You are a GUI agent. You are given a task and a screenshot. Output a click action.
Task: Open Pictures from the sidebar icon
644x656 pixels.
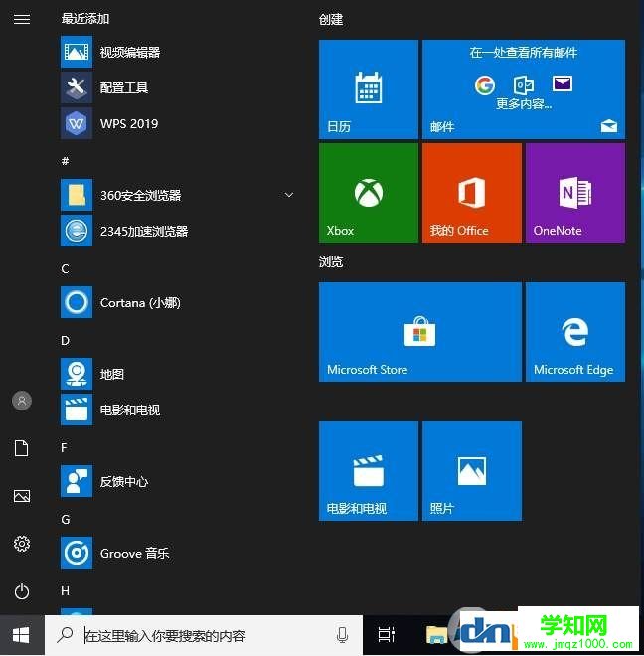tap(22, 496)
